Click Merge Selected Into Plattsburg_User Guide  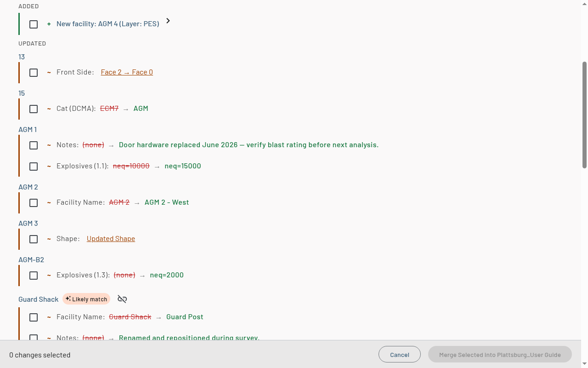pyautogui.click(x=500, y=355)
